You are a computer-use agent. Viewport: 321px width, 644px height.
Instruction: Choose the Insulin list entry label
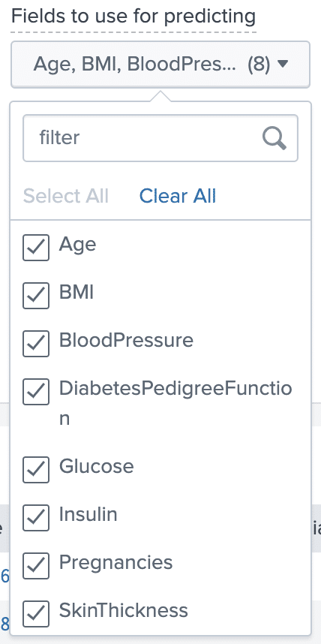pyautogui.click(x=88, y=514)
